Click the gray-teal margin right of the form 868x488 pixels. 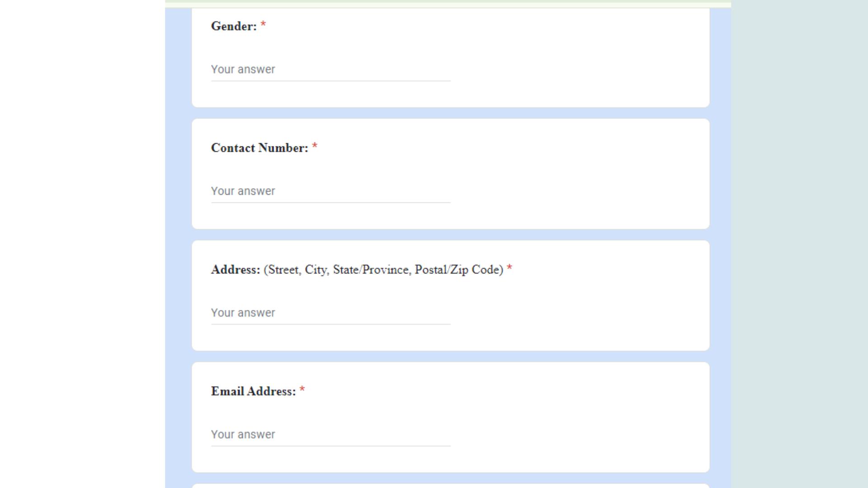coord(799,244)
